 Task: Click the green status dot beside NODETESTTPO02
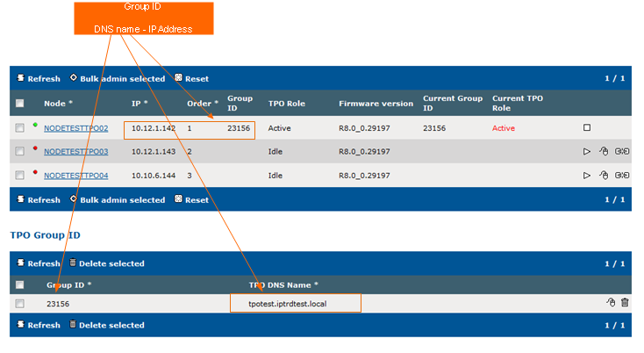35,125
